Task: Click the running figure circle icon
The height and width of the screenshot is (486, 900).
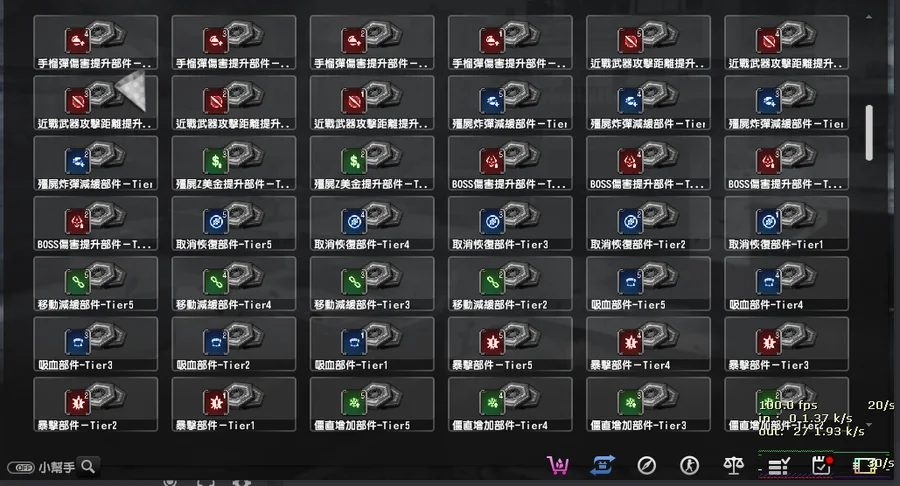Action: click(x=689, y=465)
